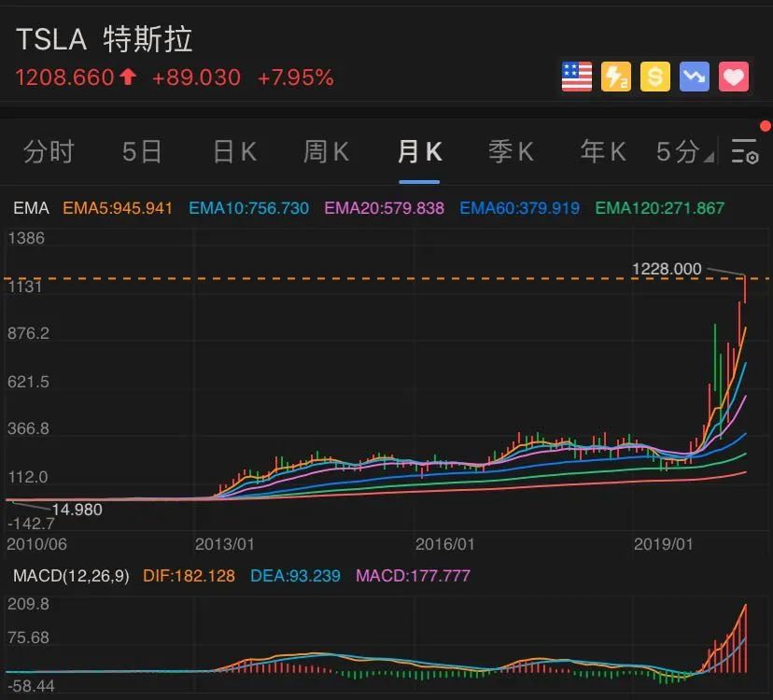Image resolution: width=773 pixels, height=700 pixels.
Task: Switch to 分时 intraday tab
Action: tap(49, 151)
